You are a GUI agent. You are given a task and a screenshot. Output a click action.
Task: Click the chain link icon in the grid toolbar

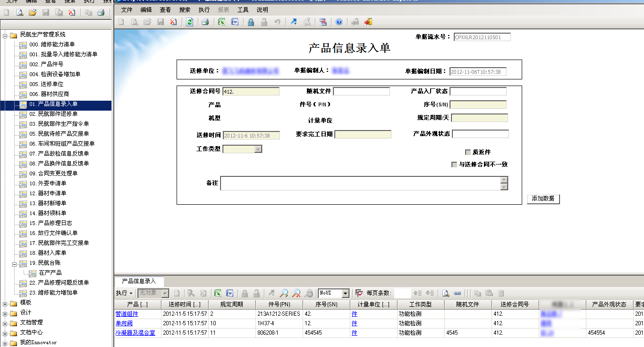click(457, 293)
